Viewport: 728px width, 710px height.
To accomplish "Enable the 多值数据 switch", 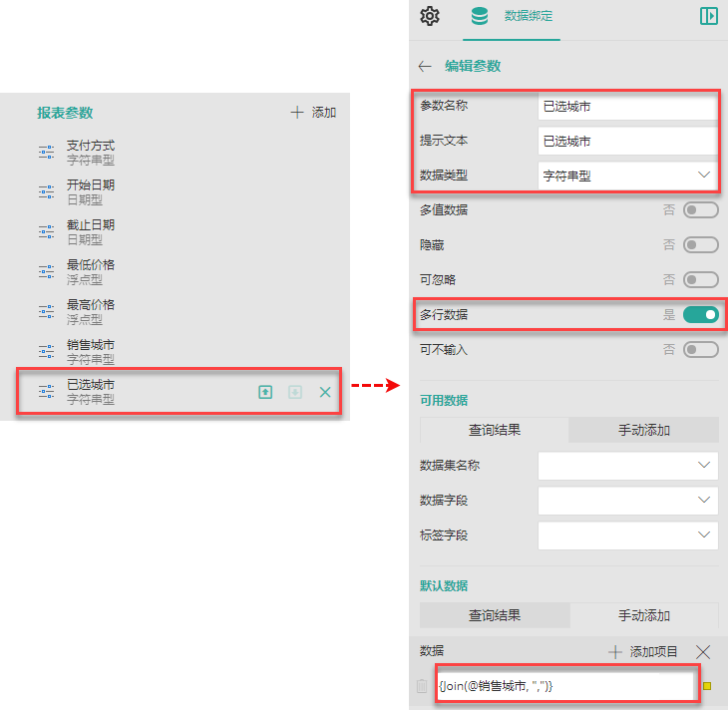I will click(701, 209).
